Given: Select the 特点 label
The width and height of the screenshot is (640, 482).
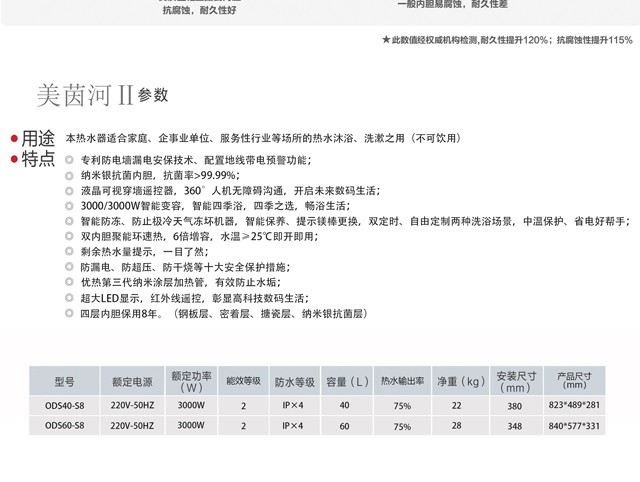Looking at the screenshot, I should tap(38, 159).
